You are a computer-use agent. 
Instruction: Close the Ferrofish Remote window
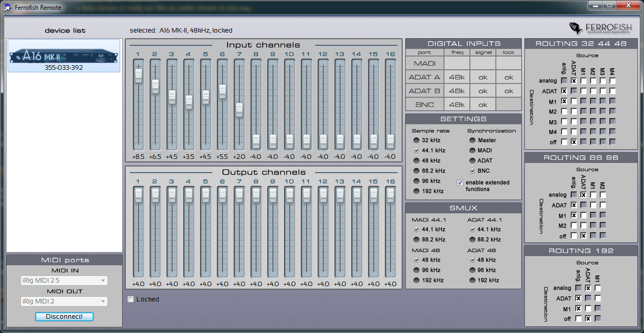point(627,5)
